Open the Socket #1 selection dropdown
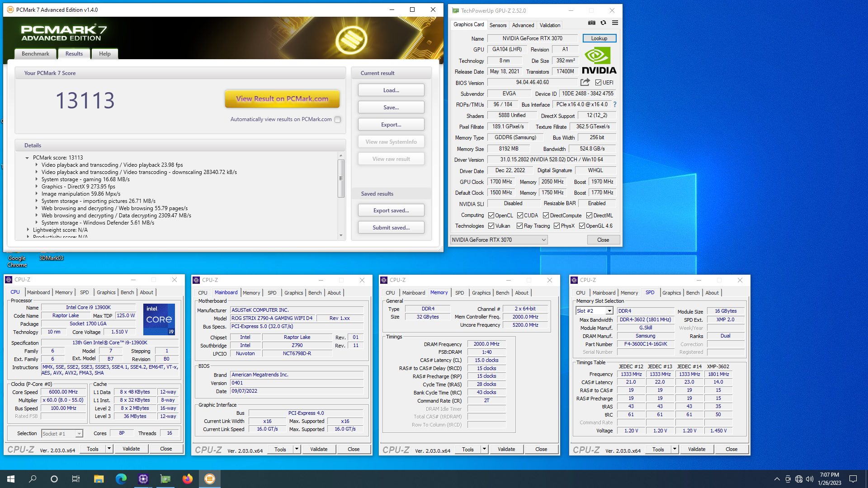Screen dimensions: 868x488 click(x=62, y=433)
